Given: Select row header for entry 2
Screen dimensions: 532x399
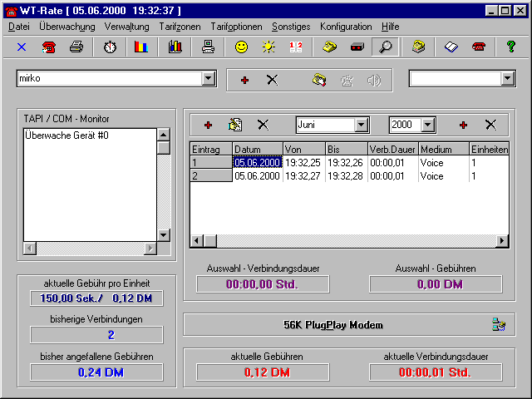Looking at the screenshot, I should (x=211, y=175).
